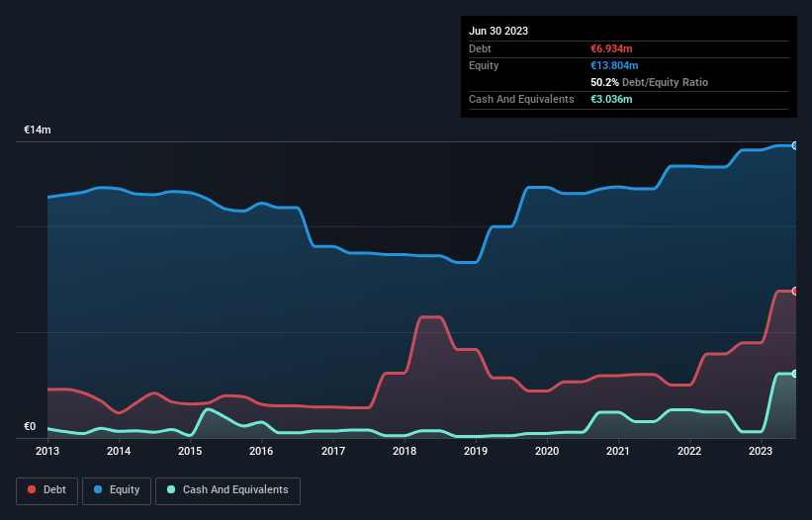The width and height of the screenshot is (812, 520).
Task: Click the 2020 x-axis label
Action: 547,451
